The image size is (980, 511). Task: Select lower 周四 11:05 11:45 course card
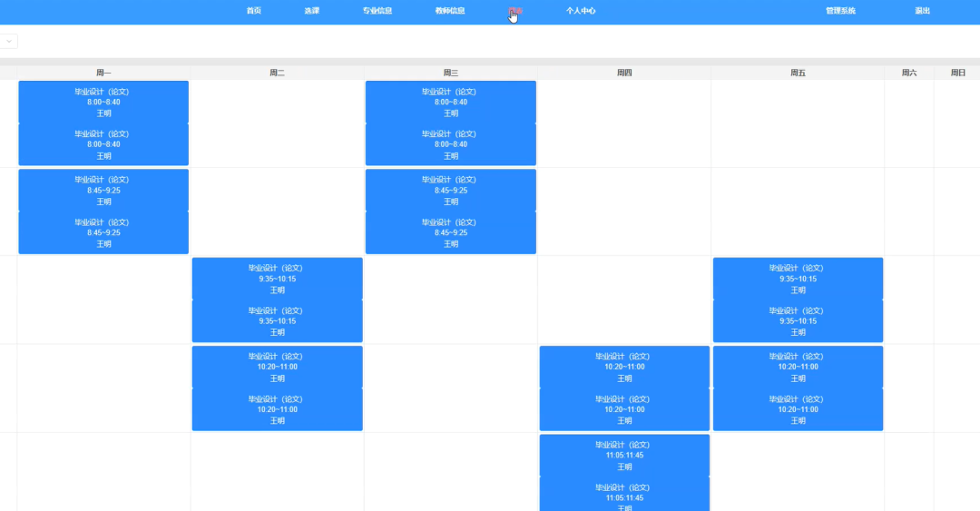pyautogui.click(x=624, y=494)
